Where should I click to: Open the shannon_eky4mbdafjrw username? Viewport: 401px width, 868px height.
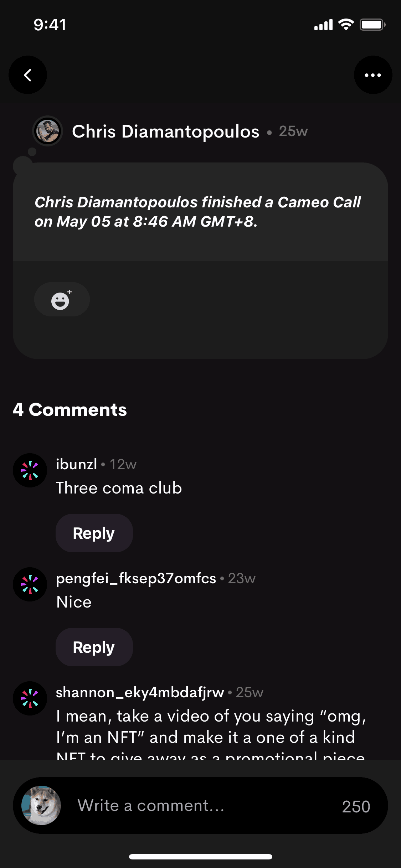(140, 692)
